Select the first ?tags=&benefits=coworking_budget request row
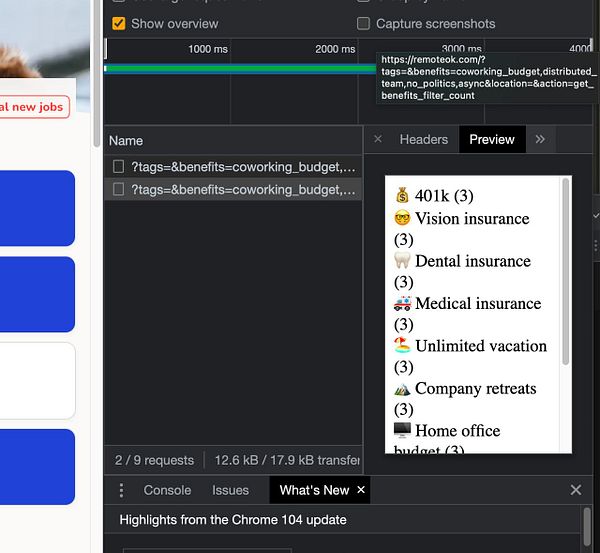Viewport: 600px width, 553px height. click(233, 167)
